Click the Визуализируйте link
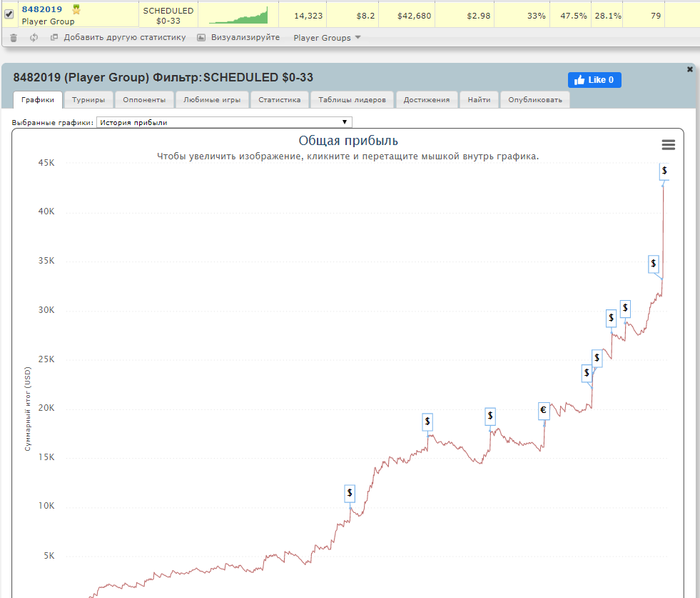The image size is (700, 598). [x=245, y=37]
